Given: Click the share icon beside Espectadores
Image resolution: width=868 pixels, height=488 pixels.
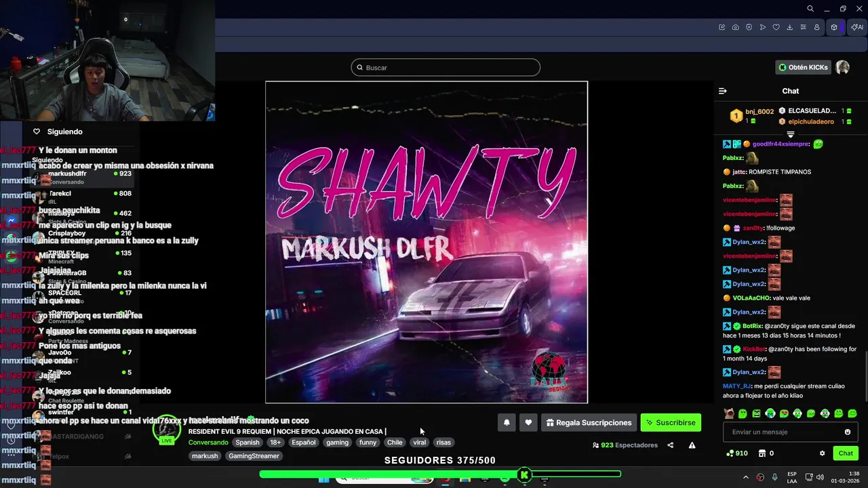Looking at the screenshot, I should pos(671,445).
